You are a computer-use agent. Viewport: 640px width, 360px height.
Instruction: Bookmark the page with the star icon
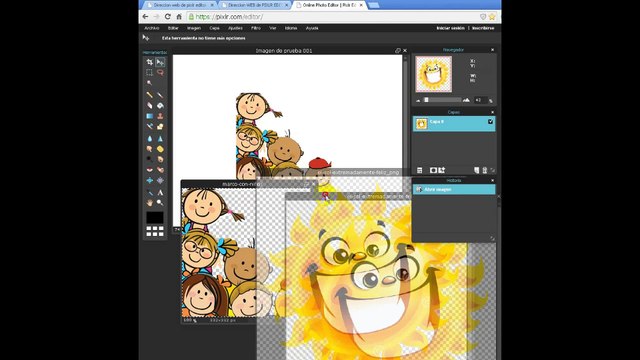tap(492, 17)
